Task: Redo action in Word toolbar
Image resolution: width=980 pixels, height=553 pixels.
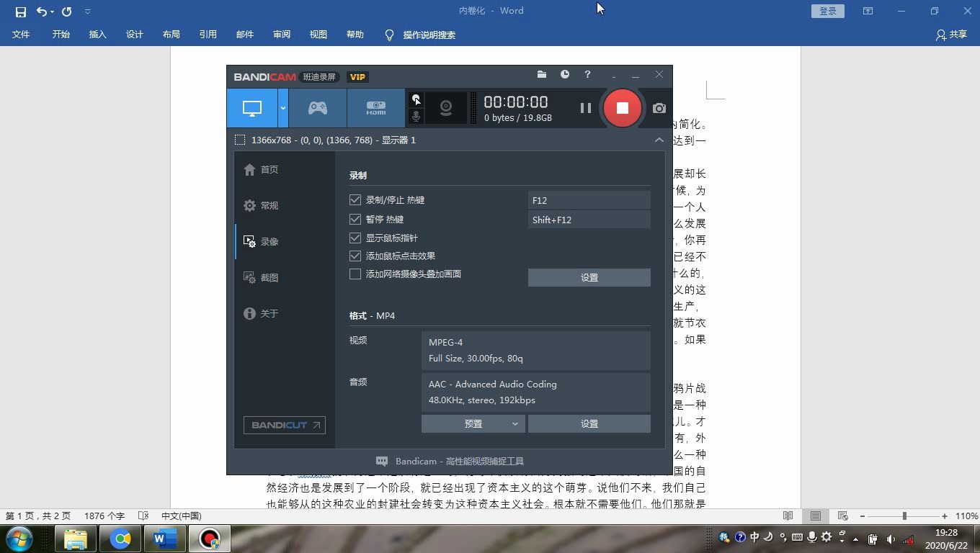Action: pos(67,12)
